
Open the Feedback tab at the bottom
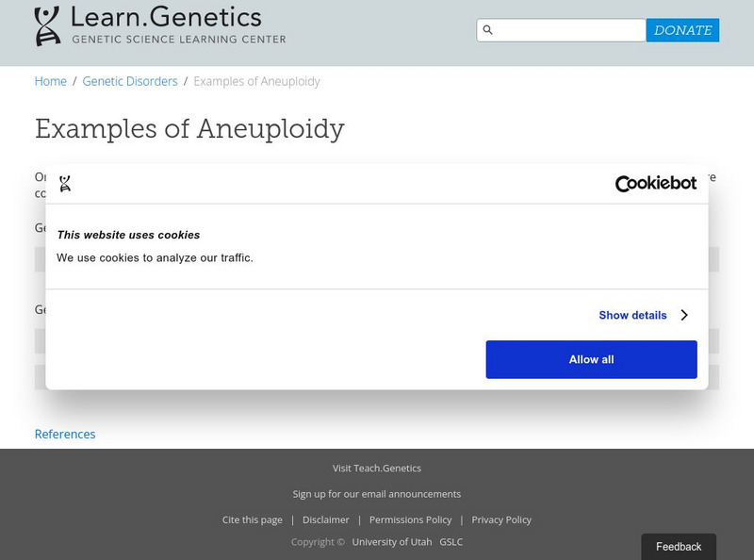tap(679, 547)
